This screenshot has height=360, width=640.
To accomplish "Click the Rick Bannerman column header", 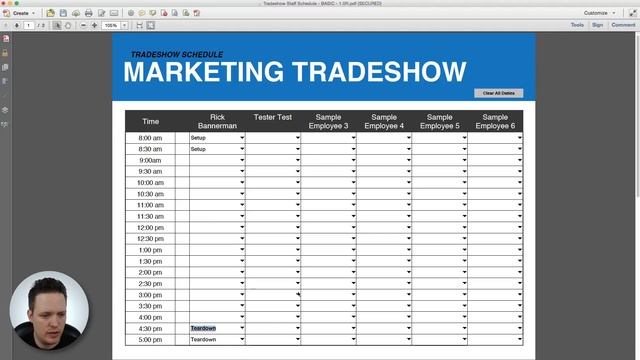I will point(217,121).
